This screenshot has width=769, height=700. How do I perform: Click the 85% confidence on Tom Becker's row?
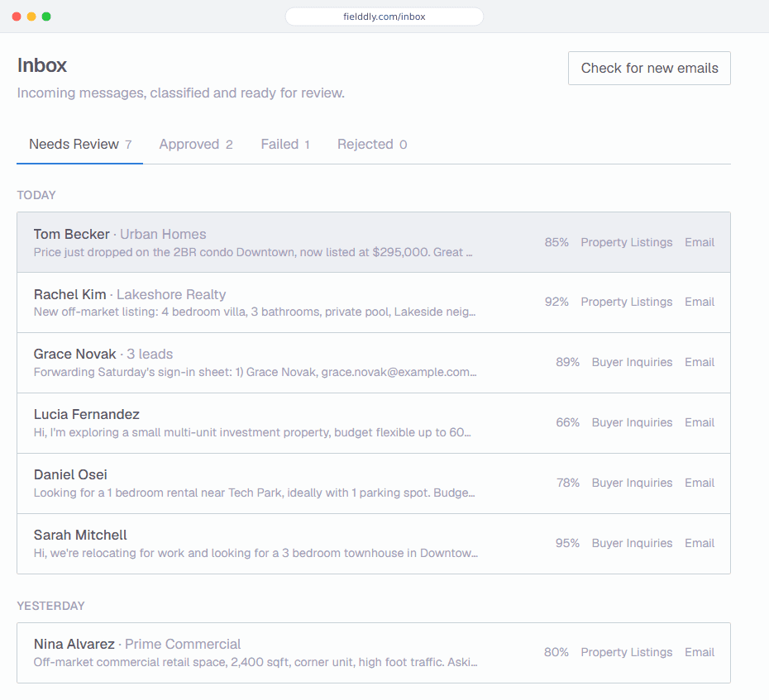556,242
